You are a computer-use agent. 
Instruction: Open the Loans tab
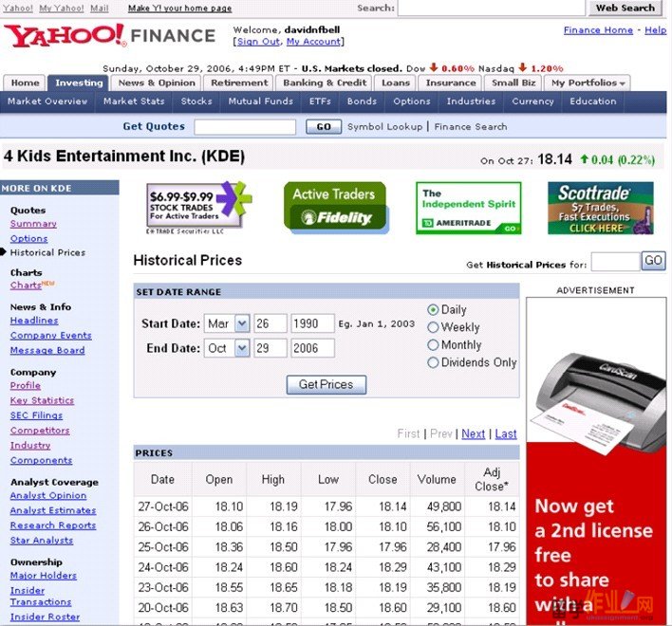pyautogui.click(x=396, y=83)
